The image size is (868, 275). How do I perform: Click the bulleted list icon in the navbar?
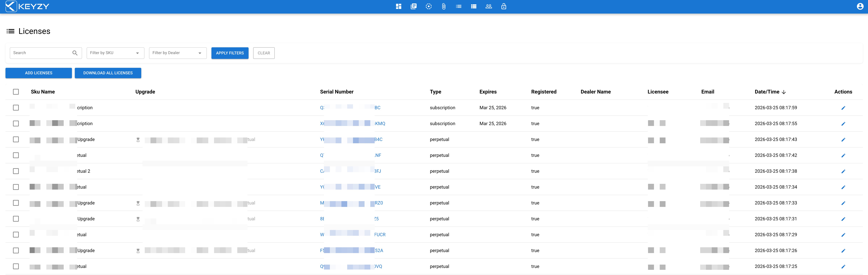(458, 6)
